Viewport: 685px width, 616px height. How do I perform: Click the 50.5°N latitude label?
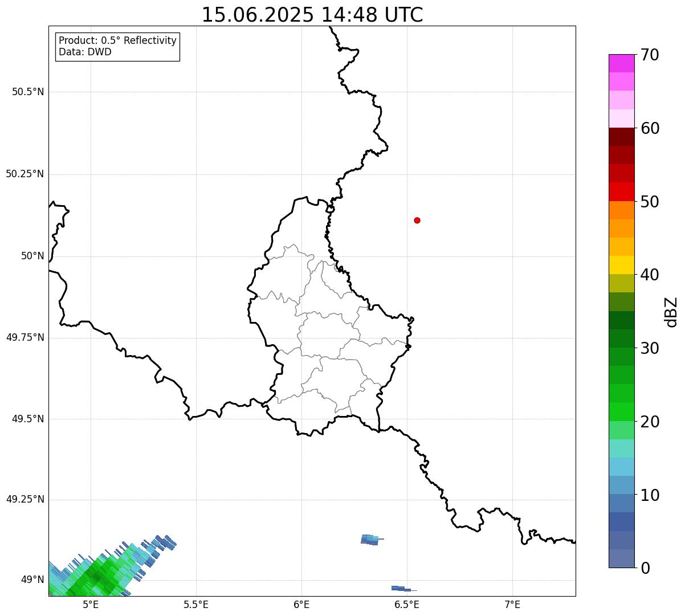(28, 92)
